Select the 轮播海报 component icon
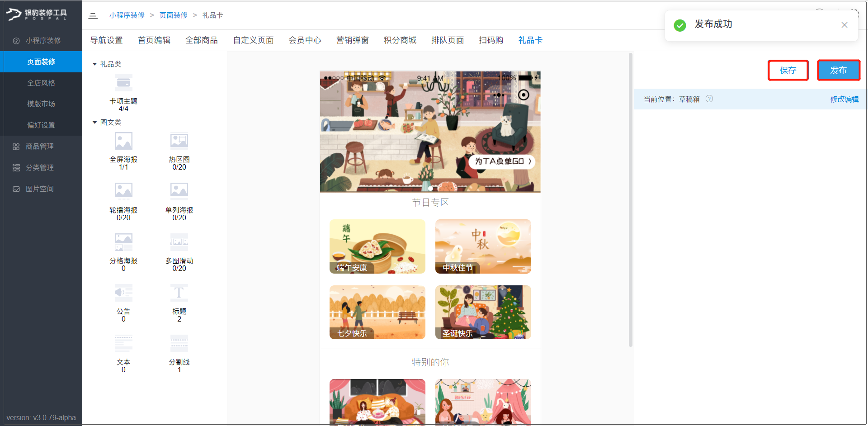868x426 pixels. (x=123, y=191)
